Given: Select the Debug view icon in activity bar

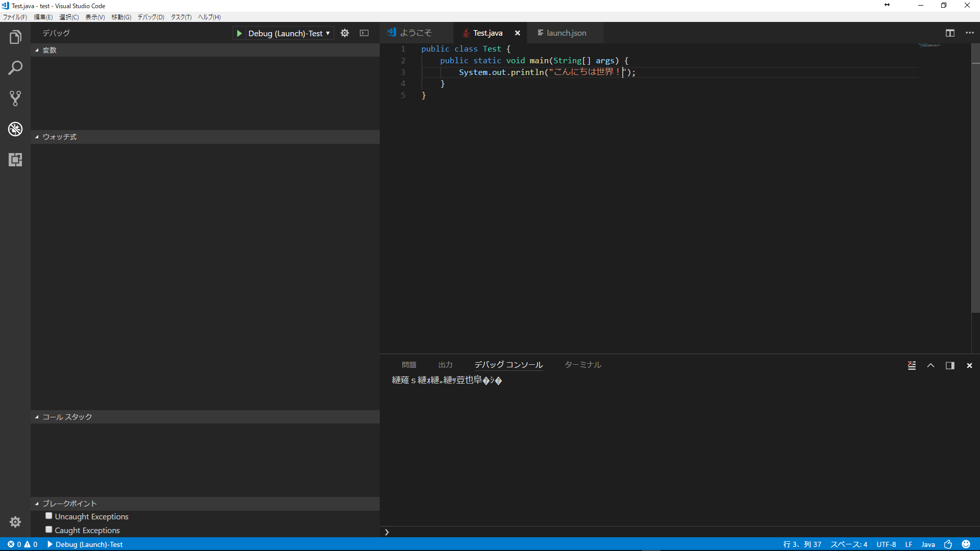Looking at the screenshot, I should [15, 129].
